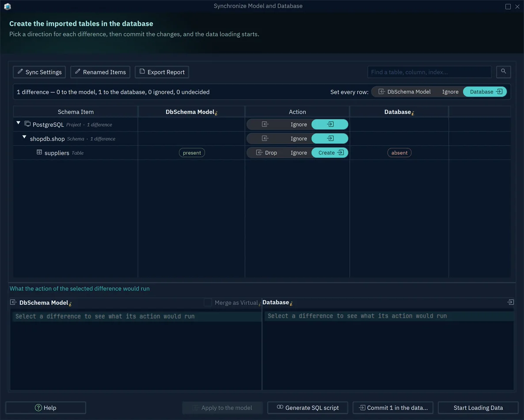Image resolution: width=524 pixels, height=420 pixels.
Task: Click the DbSchema app icon in title bar
Action: click(x=8, y=6)
